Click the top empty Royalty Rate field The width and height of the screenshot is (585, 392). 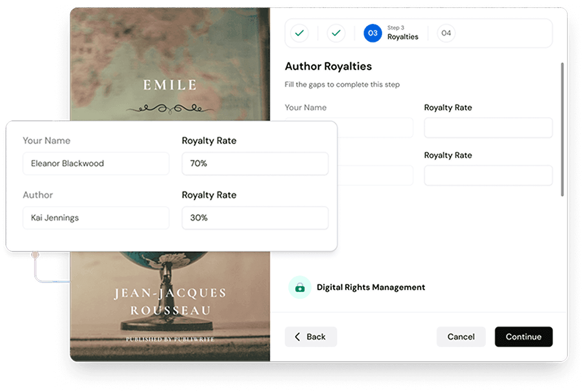(x=488, y=128)
